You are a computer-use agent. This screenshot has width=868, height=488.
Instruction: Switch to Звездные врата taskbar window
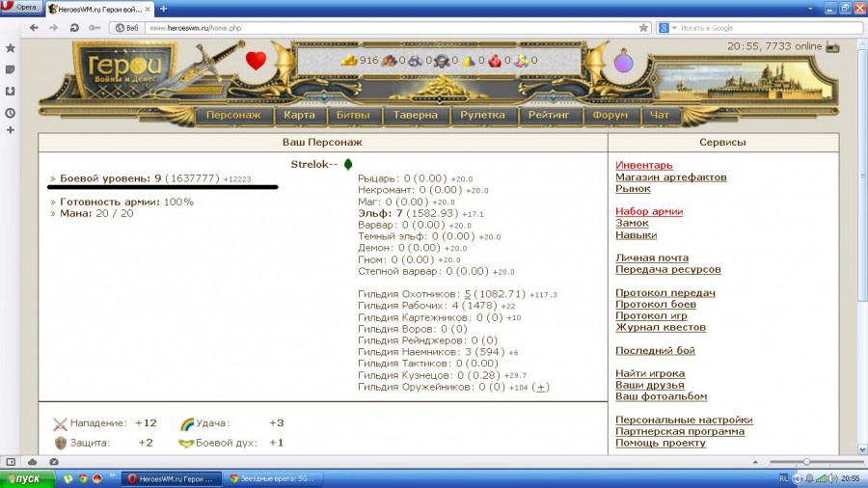[x=271, y=478]
